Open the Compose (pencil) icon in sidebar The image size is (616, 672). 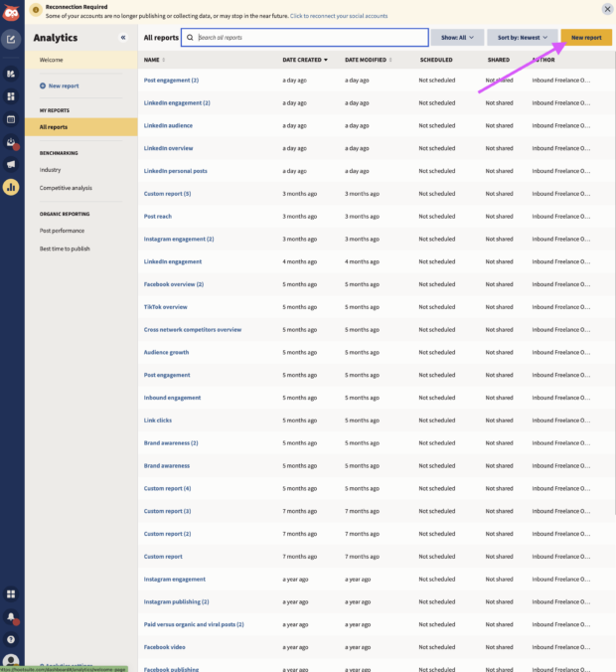click(11, 41)
